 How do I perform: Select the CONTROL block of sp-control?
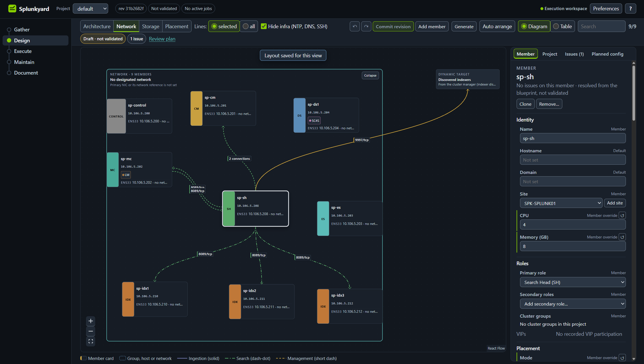coord(116,116)
